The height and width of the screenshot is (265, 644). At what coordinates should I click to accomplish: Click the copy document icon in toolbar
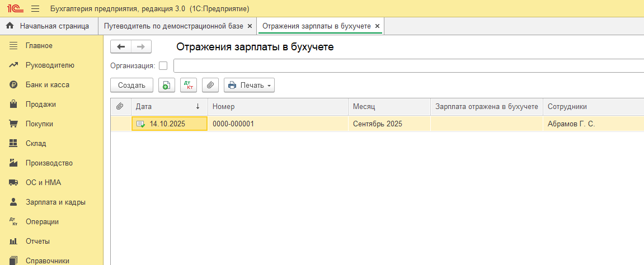tap(167, 85)
